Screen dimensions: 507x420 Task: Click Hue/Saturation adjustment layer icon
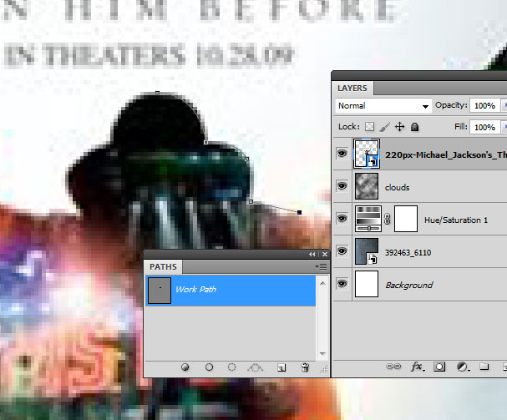click(x=368, y=219)
